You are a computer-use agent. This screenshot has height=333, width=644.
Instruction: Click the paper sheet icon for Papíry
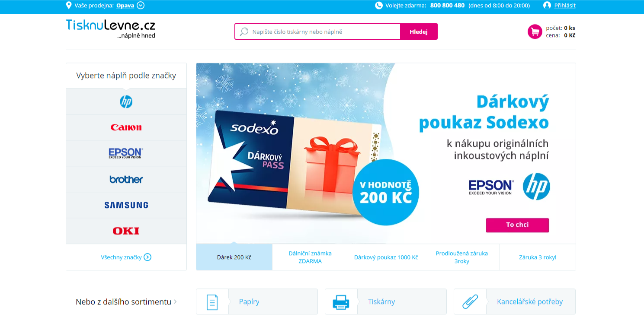(212, 302)
